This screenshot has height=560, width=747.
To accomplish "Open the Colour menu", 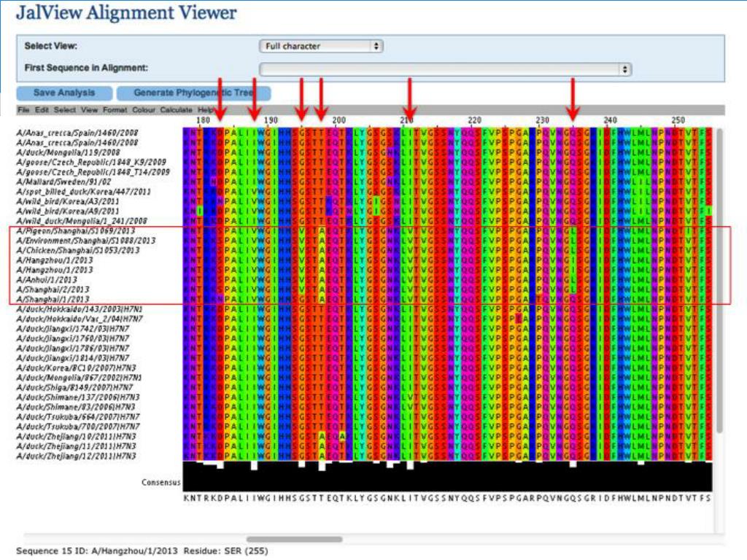I will click(x=144, y=109).
